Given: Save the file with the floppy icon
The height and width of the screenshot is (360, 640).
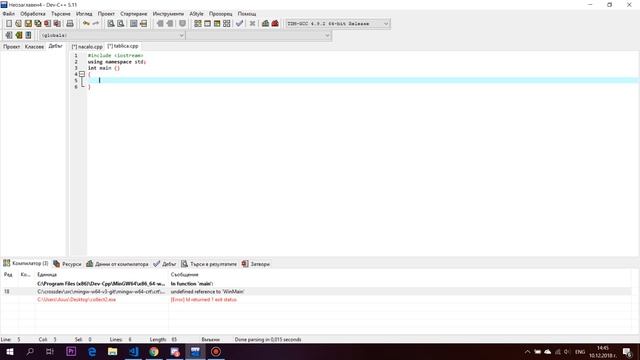Looking at the screenshot, I should 28,24.
